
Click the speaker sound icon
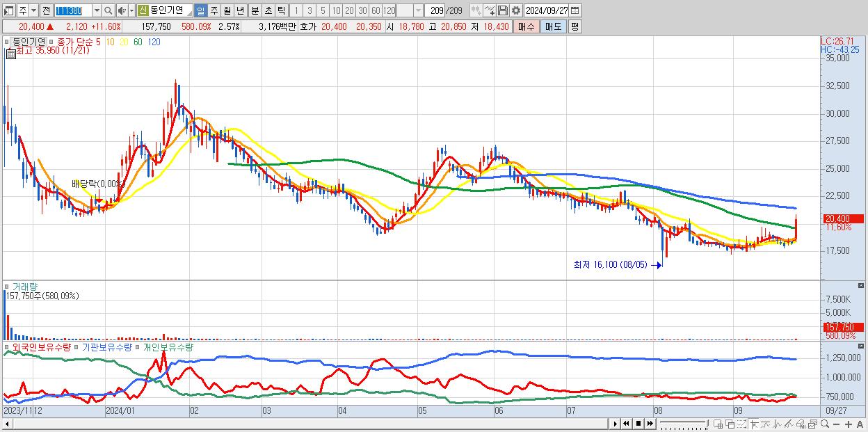point(122,10)
